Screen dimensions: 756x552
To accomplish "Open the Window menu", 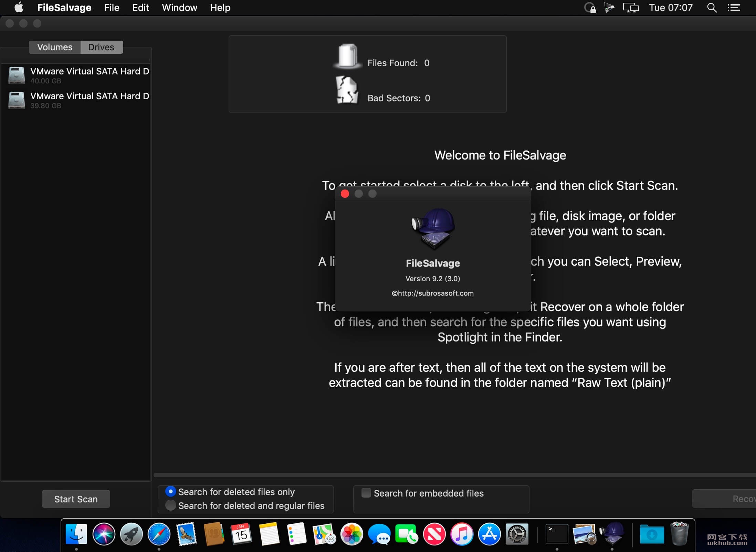I will point(179,8).
